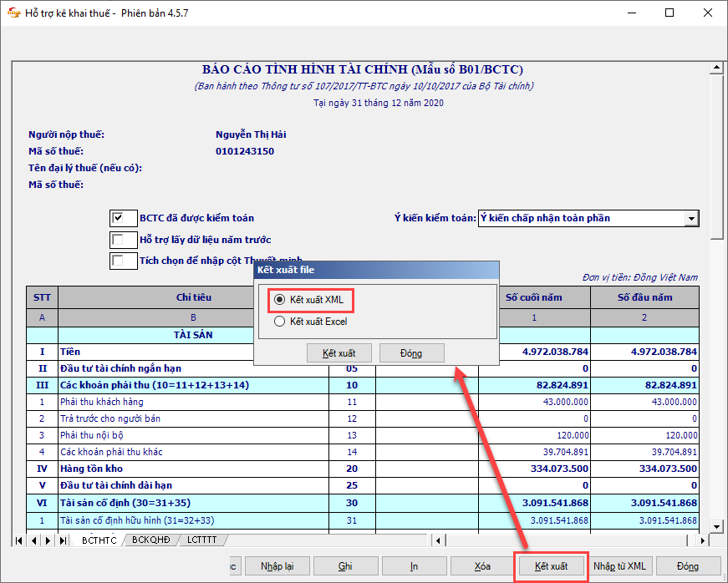
Task: Click vertical scrollbar up arrow
Action: (715, 68)
